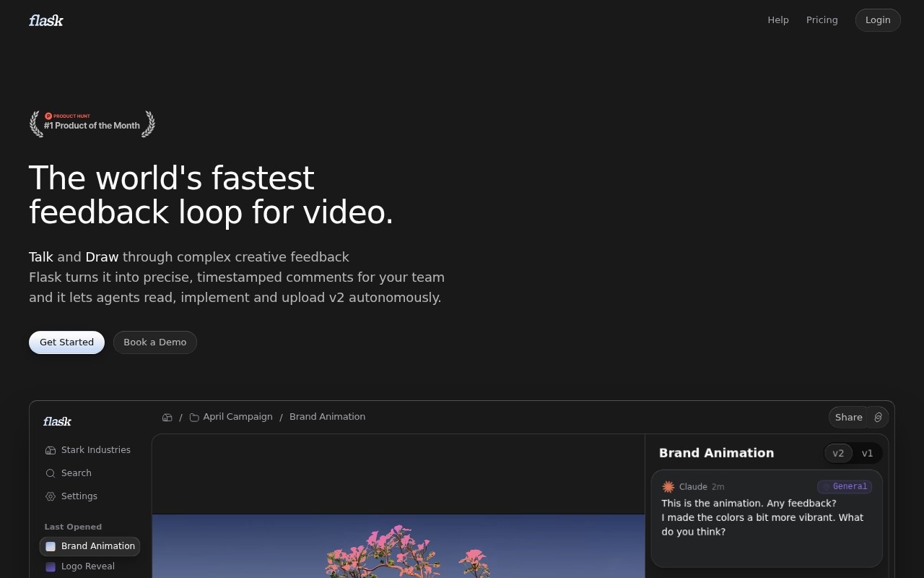The image size is (924, 578).
Task: Click the home icon in breadcrumb
Action: [167, 417]
